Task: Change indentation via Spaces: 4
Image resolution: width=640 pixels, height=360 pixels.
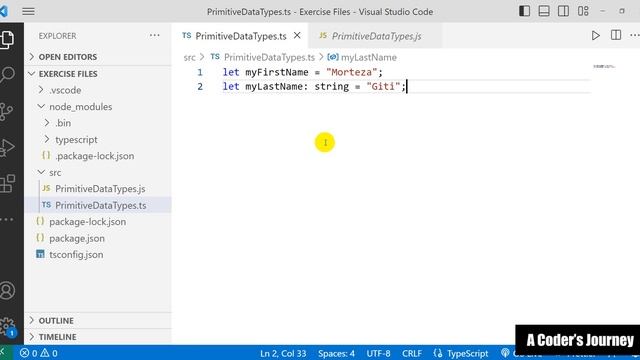Action: pyautogui.click(x=336, y=353)
